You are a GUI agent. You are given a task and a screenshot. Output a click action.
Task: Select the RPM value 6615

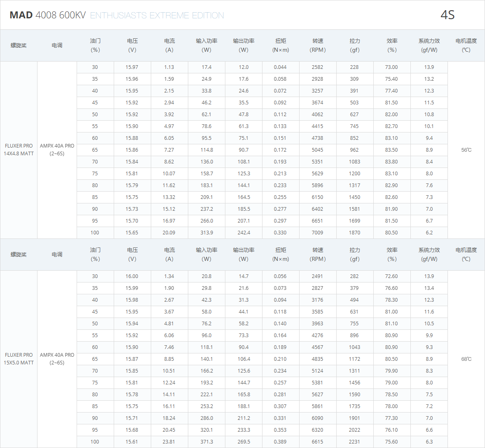pyautogui.click(x=317, y=442)
